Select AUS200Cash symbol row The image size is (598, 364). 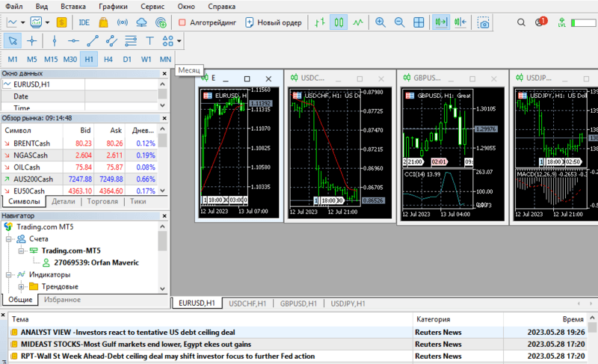[80, 179]
